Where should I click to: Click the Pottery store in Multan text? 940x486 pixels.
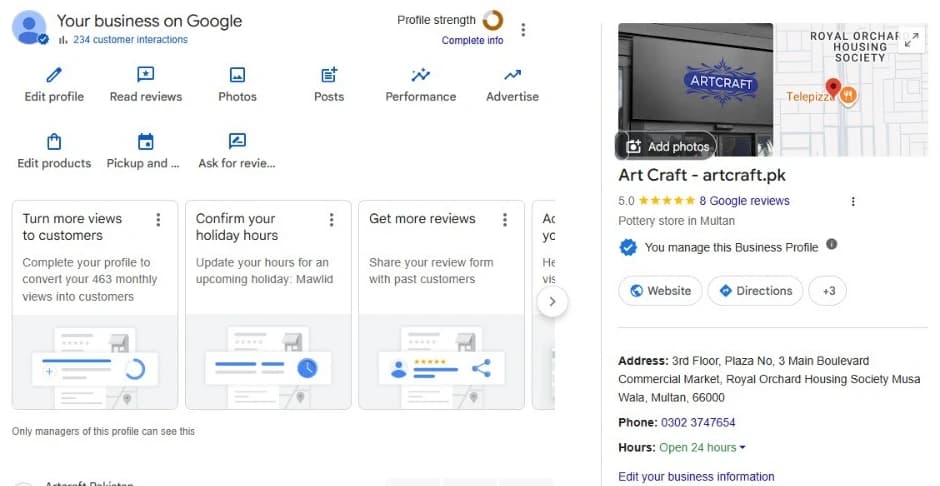pos(676,221)
